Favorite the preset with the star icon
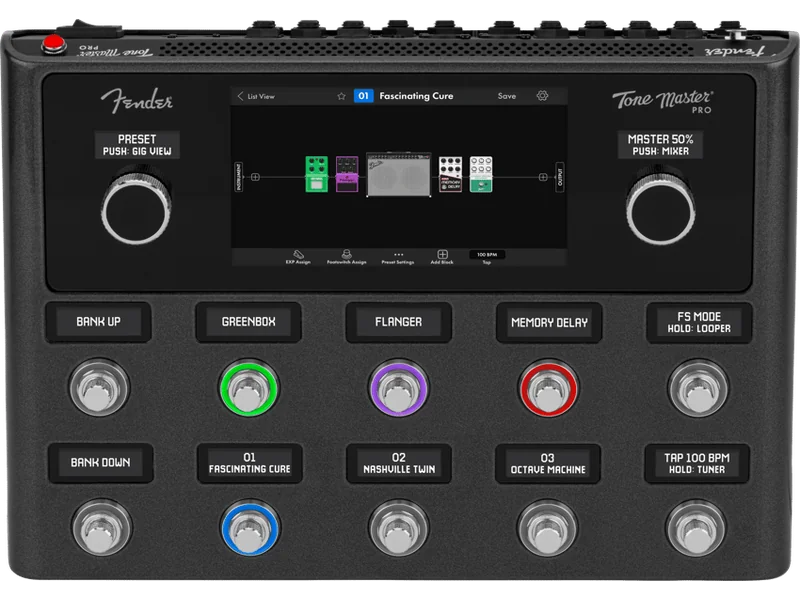This screenshot has height=600, width=800. pos(341,96)
